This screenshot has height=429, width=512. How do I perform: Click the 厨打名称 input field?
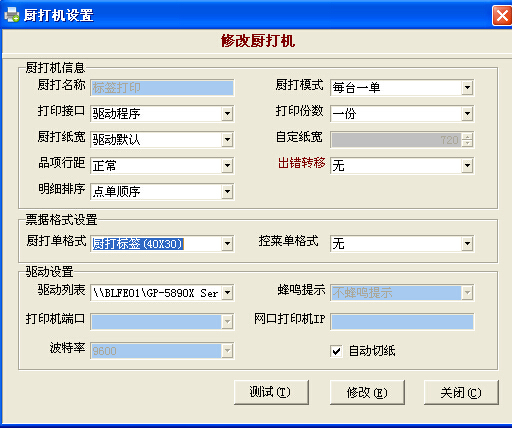click(x=162, y=88)
